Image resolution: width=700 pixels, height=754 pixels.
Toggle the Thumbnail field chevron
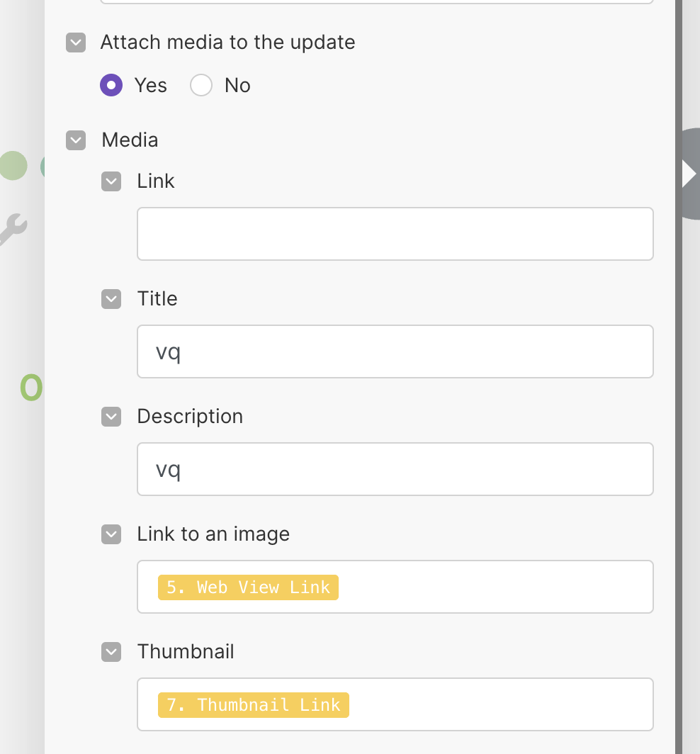111,652
